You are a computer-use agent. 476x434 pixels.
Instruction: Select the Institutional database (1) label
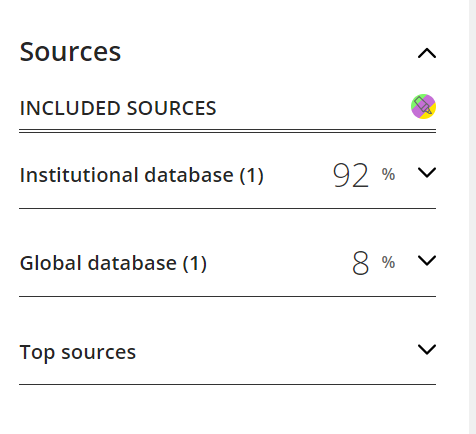click(142, 175)
